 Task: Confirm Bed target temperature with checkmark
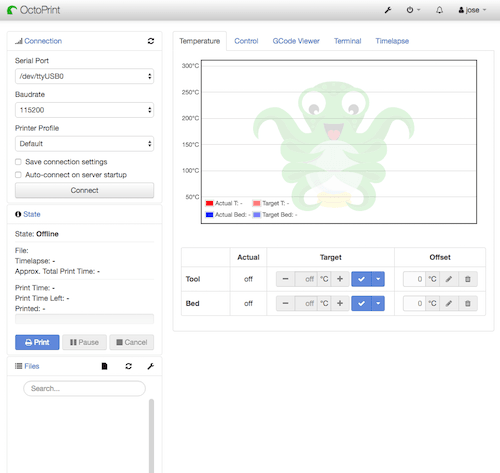361,303
